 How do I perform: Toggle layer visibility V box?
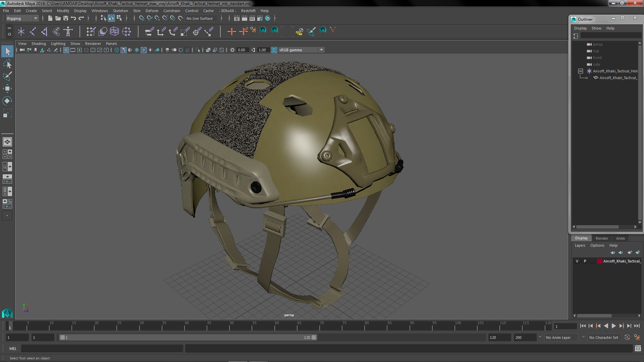[577, 261]
